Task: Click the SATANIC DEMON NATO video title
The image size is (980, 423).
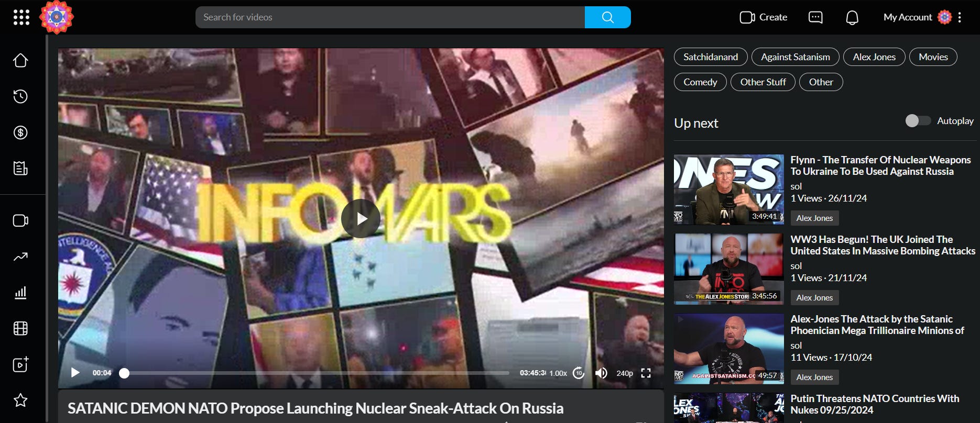Action: tap(315, 408)
